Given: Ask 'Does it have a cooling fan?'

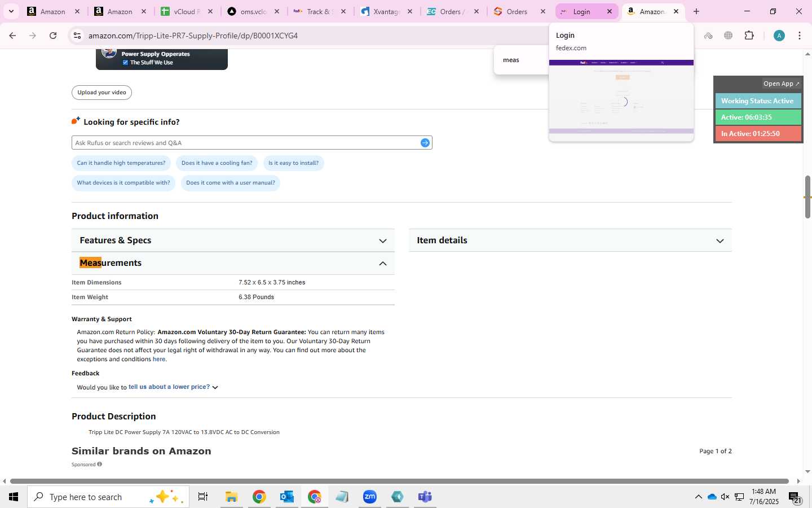Looking at the screenshot, I should (x=217, y=163).
